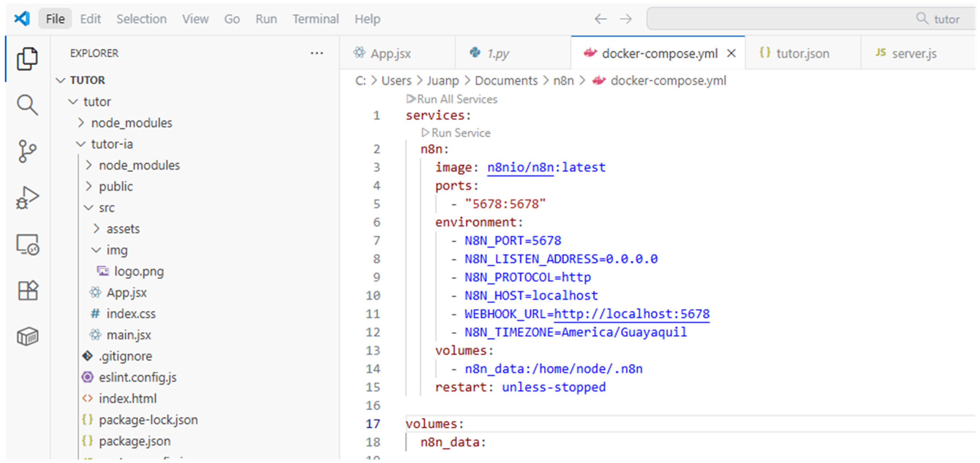Click the n8nio/n8n image link
The height and width of the screenshot is (463, 980).
point(520,167)
